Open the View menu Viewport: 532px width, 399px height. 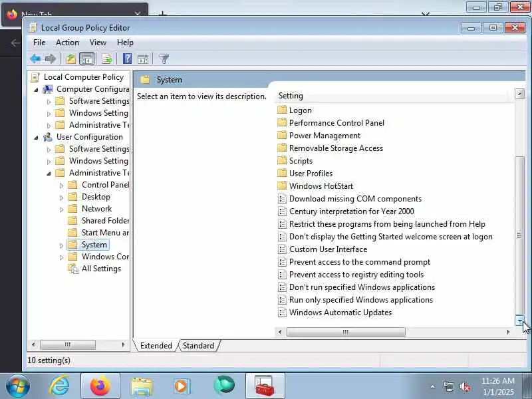coord(98,43)
